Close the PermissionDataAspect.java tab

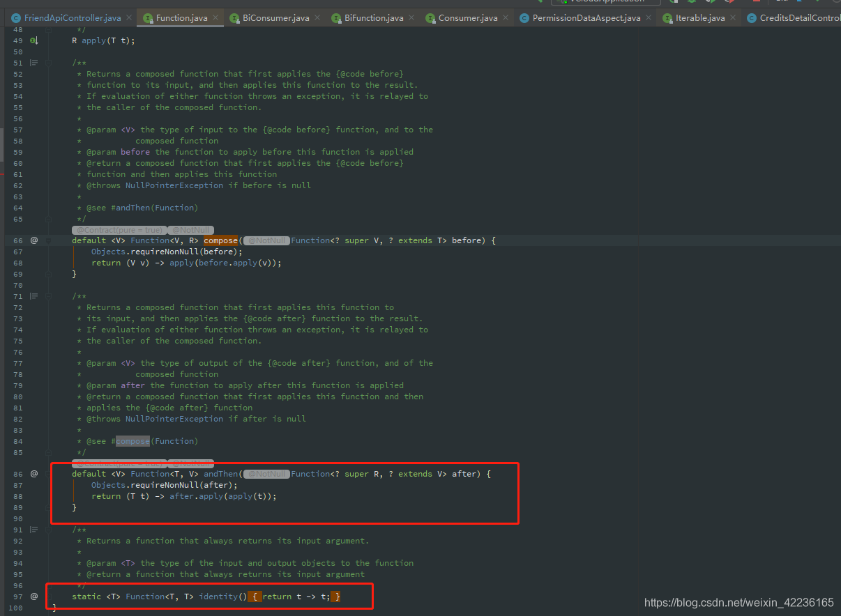[650, 18]
